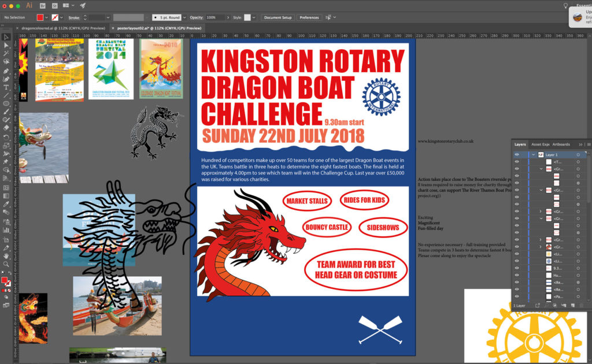Select the Eraser tool
Screen dimensions: 592x364
pos(6,128)
